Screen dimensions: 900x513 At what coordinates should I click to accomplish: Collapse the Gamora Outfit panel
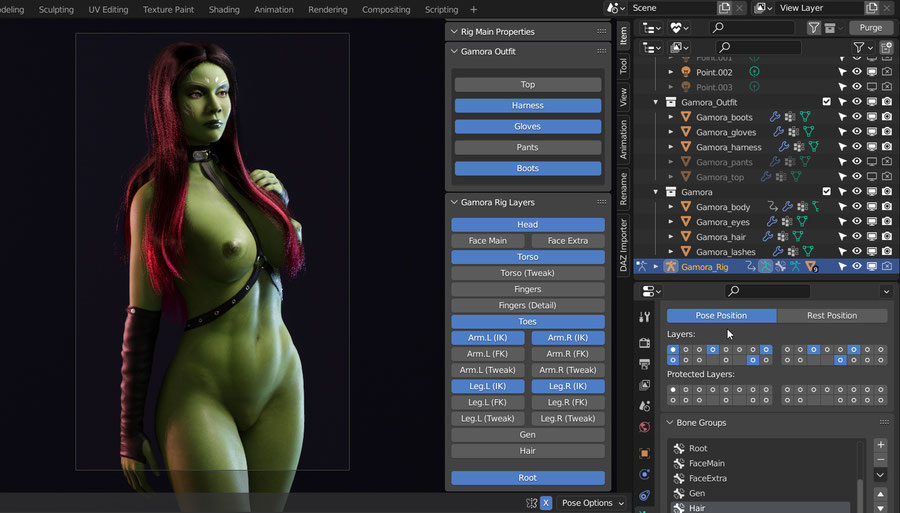[x=454, y=51]
